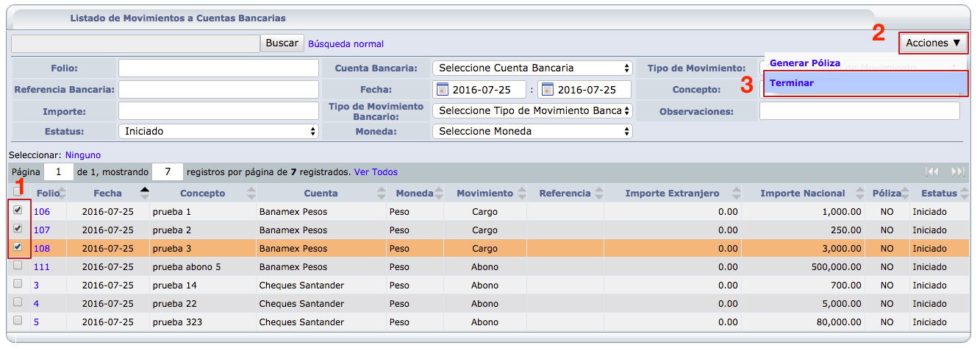980x351 pixels.
Task: Click the Observaciones input field
Action: pyautogui.click(x=859, y=111)
